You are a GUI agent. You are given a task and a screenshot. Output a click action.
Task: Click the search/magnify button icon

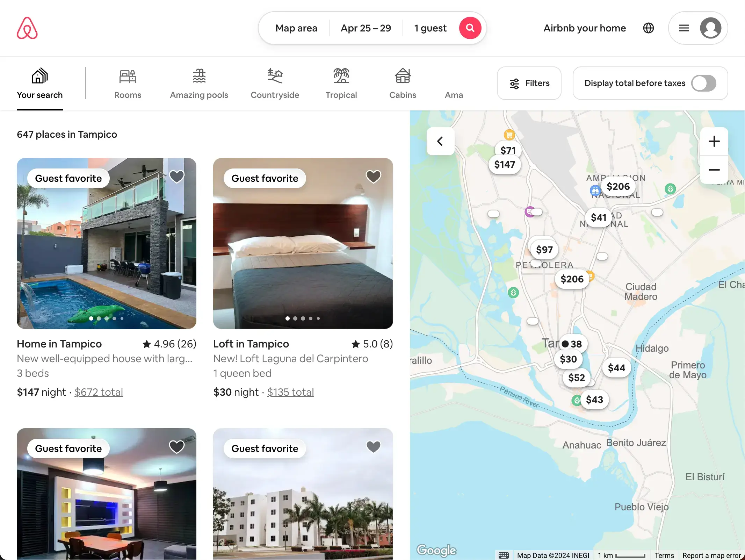(470, 28)
